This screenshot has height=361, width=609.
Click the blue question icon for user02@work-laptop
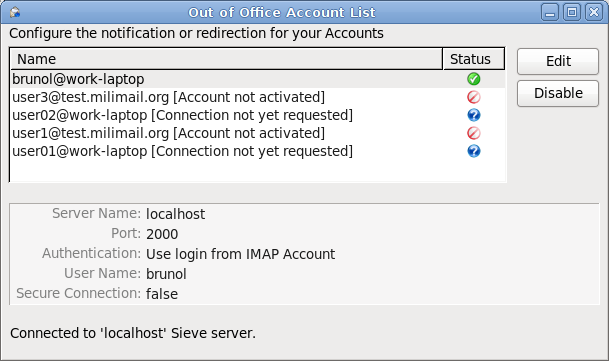[x=473, y=115]
